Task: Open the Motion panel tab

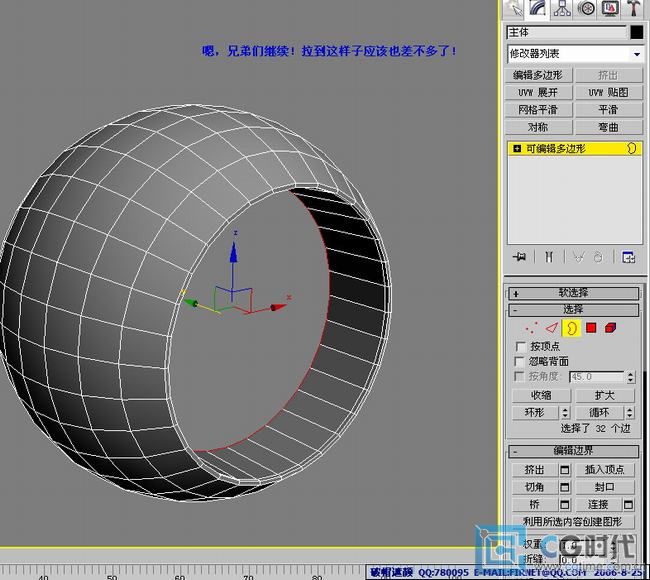Action: (586, 9)
